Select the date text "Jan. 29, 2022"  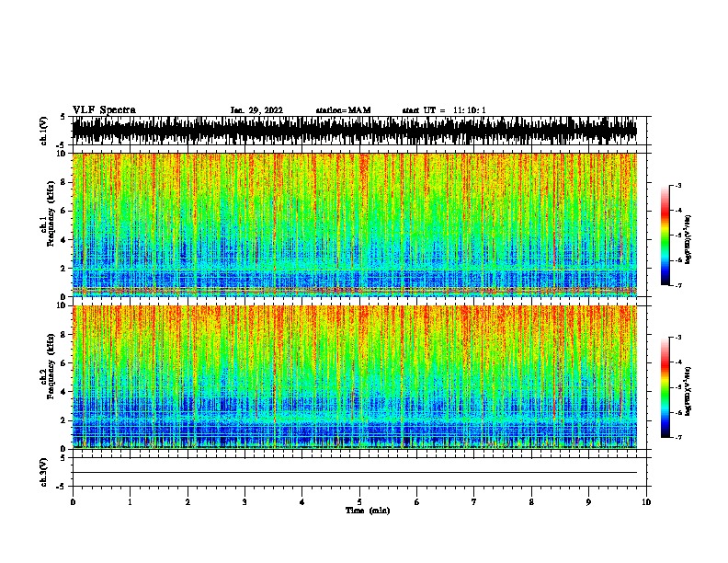pyautogui.click(x=256, y=110)
